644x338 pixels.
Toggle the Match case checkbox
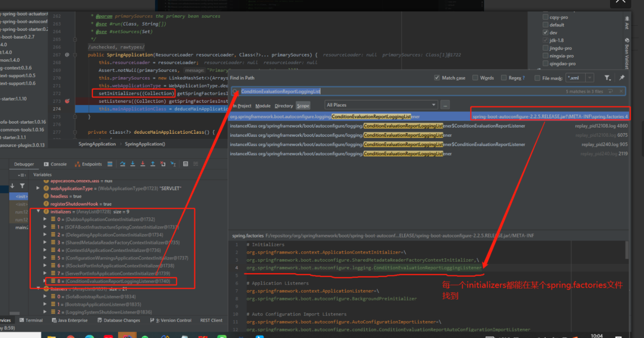coord(437,78)
